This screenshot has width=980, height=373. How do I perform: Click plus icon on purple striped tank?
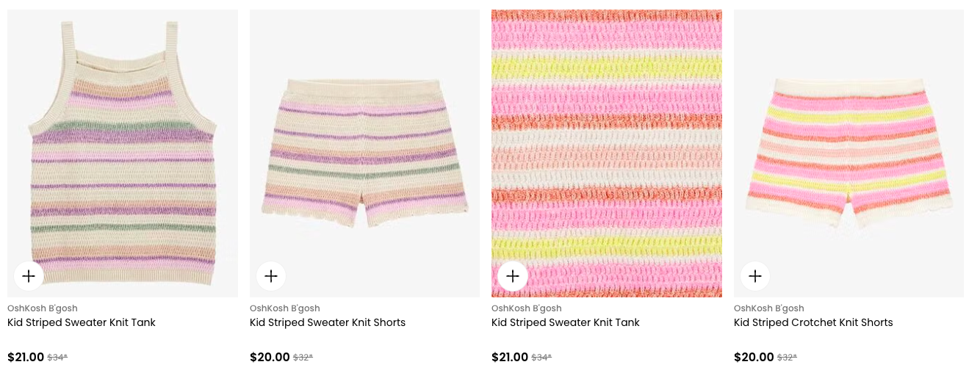pos(29,276)
